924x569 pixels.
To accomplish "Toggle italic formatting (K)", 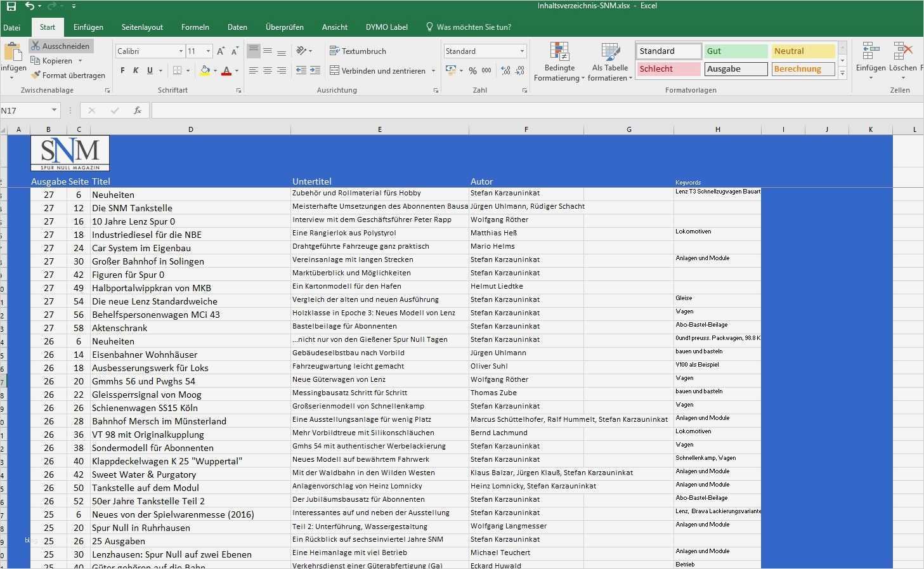I will pos(136,70).
